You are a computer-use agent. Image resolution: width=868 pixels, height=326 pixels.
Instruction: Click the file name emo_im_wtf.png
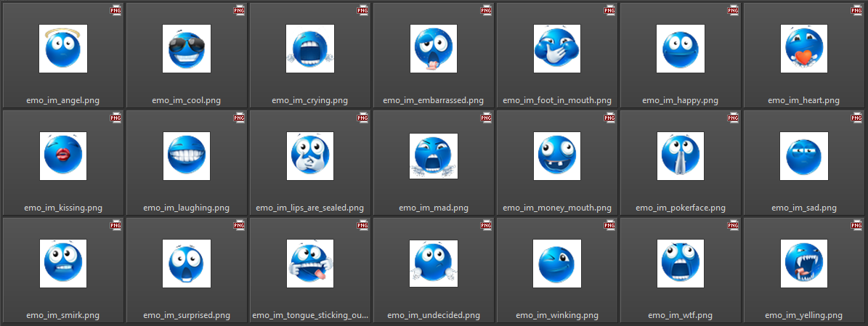coord(681,316)
